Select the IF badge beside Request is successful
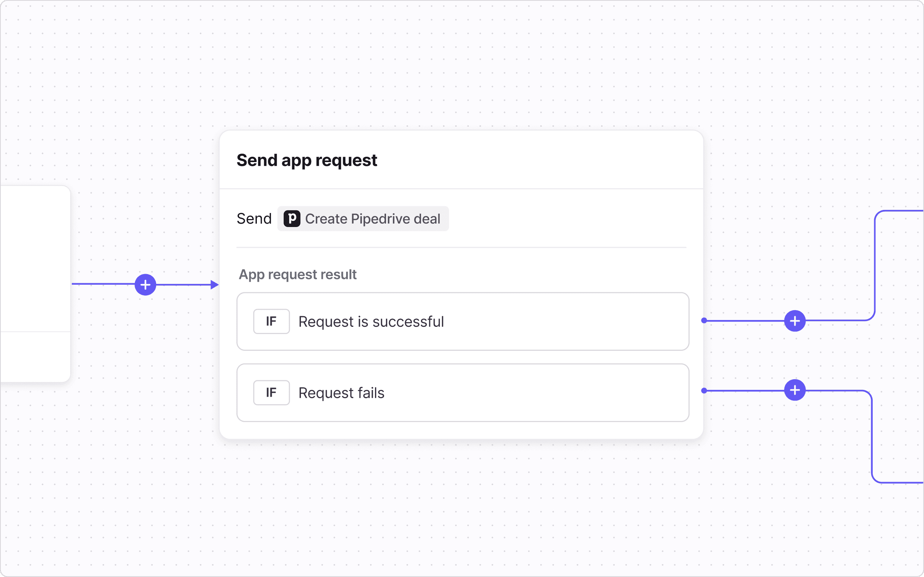 pyautogui.click(x=271, y=321)
